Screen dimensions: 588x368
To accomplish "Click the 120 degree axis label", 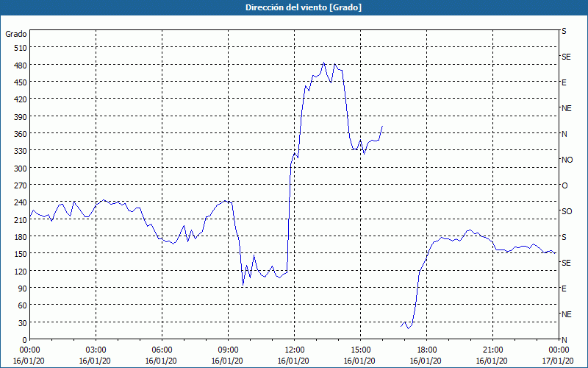I will click(21, 271).
